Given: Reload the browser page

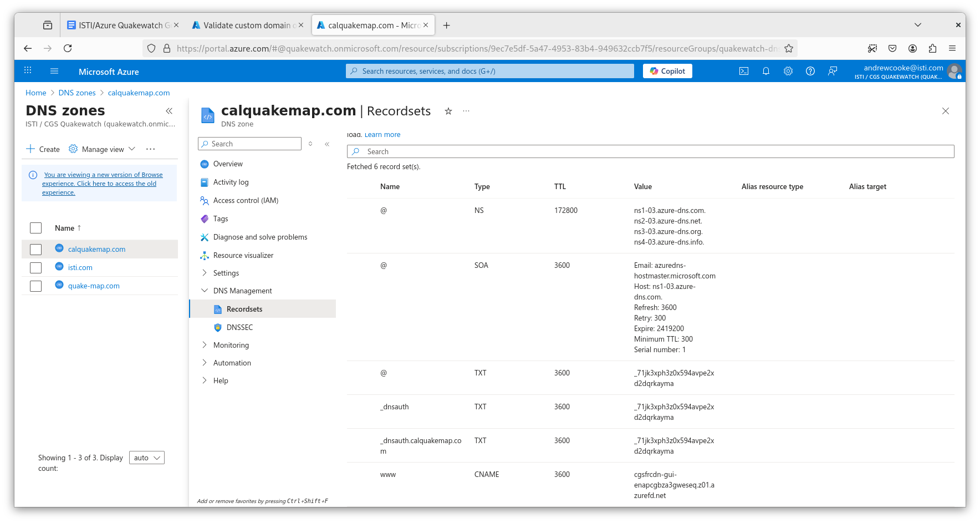Looking at the screenshot, I should [x=68, y=48].
